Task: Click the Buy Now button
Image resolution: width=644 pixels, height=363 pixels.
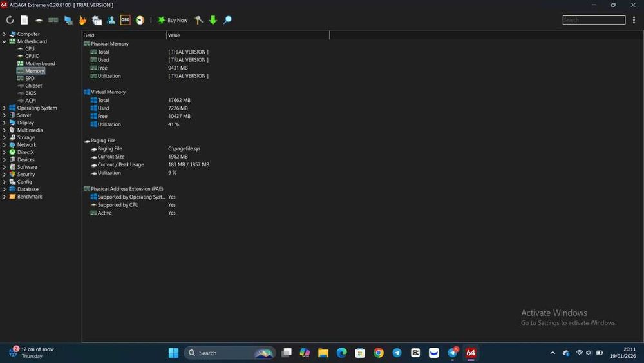Action: (x=173, y=20)
